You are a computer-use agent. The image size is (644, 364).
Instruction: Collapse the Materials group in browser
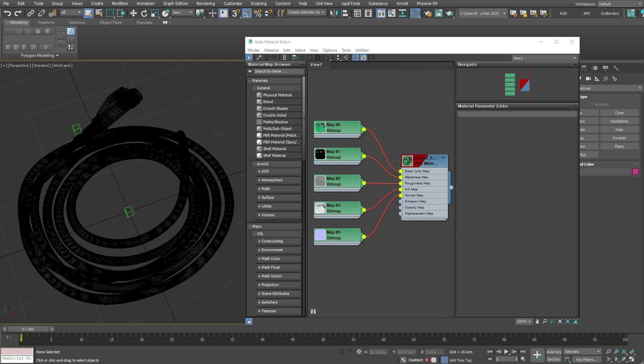(250, 81)
